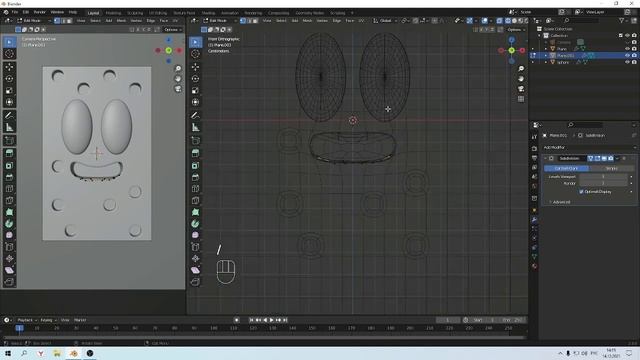Select the Knife tool in right viewport
Viewport: 640px width, 360px height.
(x=196, y=200)
